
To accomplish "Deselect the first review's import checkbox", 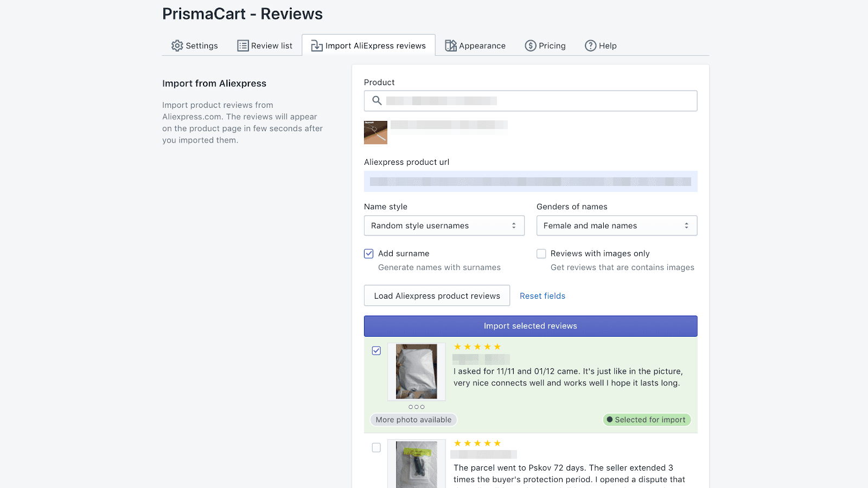I will coord(376,351).
